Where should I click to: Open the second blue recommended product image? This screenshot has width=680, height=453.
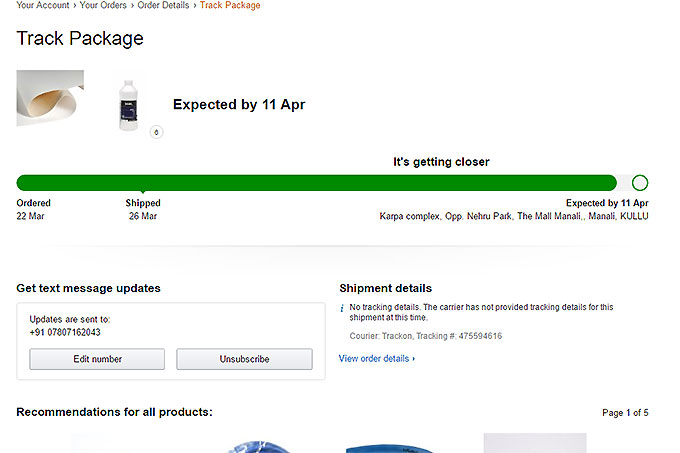[390, 445]
